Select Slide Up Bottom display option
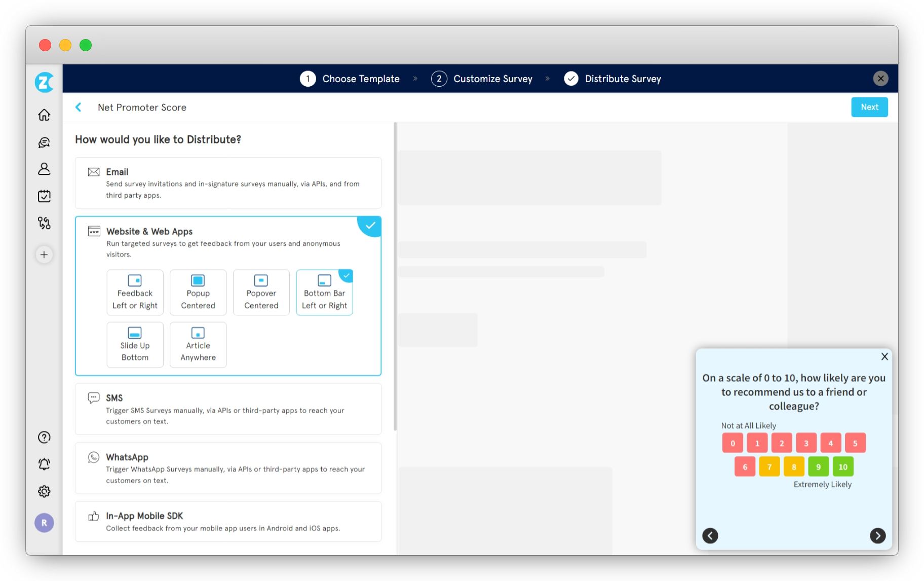Viewport: 924px width, 581px height. coord(135,345)
